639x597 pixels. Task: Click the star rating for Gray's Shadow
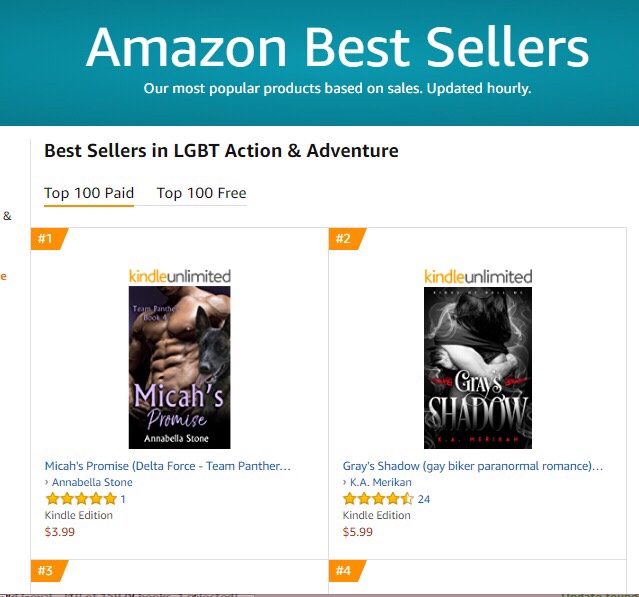[x=378, y=498]
